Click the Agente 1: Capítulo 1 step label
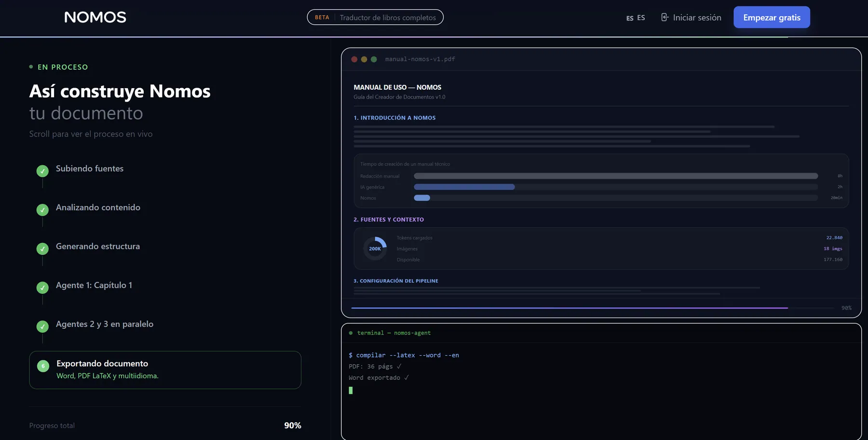 pyautogui.click(x=94, y=285)
